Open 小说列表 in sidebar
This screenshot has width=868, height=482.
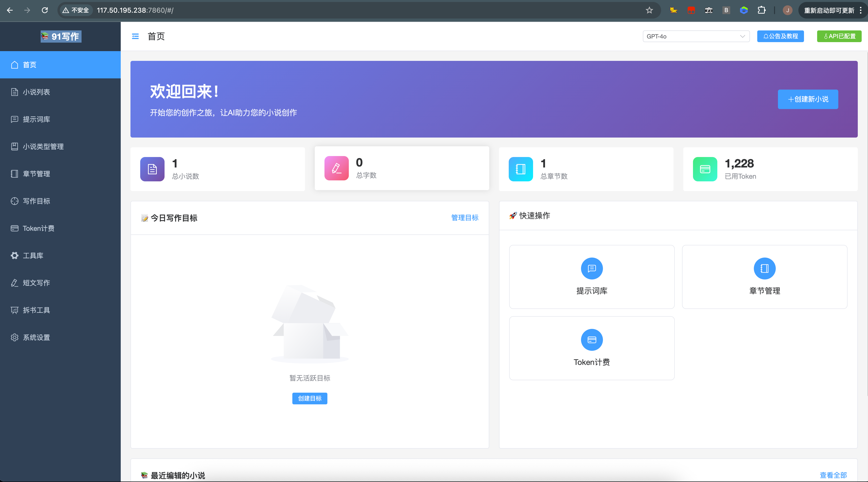37,92
